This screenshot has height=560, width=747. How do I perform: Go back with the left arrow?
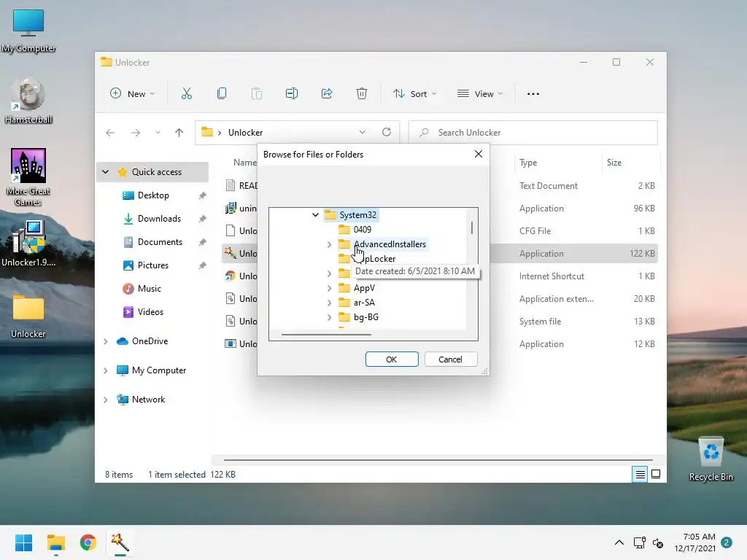(110, 133)
